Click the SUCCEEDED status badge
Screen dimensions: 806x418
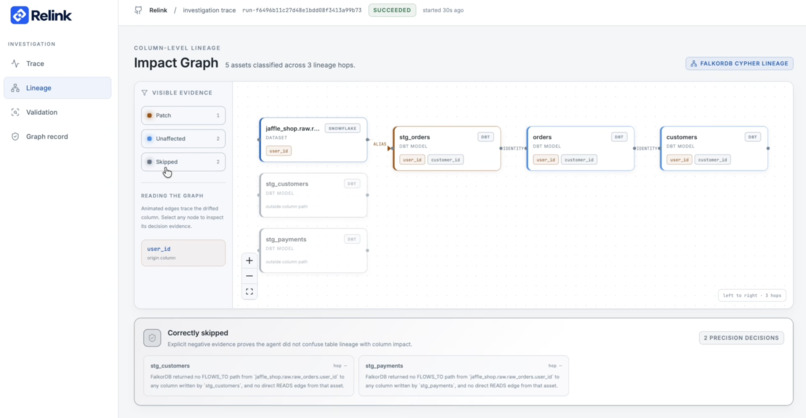tap(392, 10)
